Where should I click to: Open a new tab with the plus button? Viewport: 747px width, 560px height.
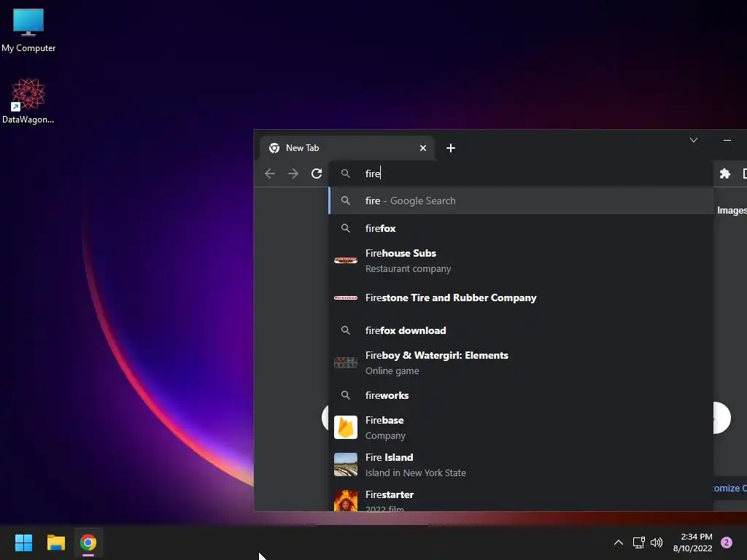tap(451, 148)
